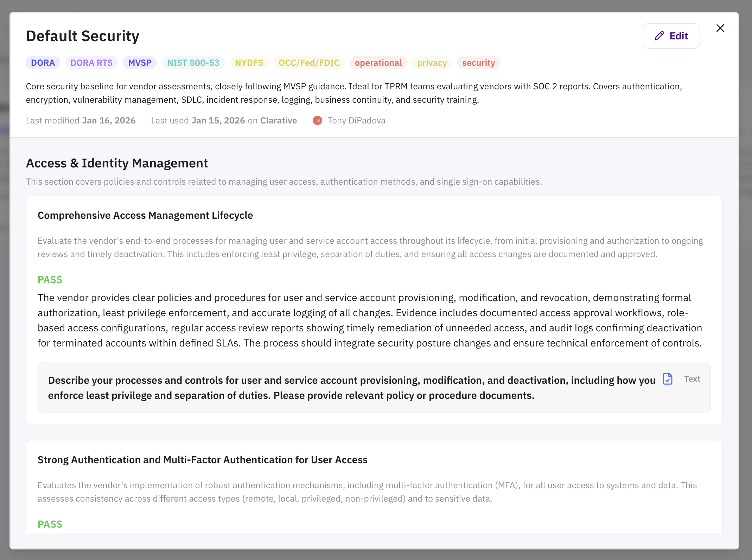Select the security tag chip
Screen dimensions: 752x560
tap(478, 63)
